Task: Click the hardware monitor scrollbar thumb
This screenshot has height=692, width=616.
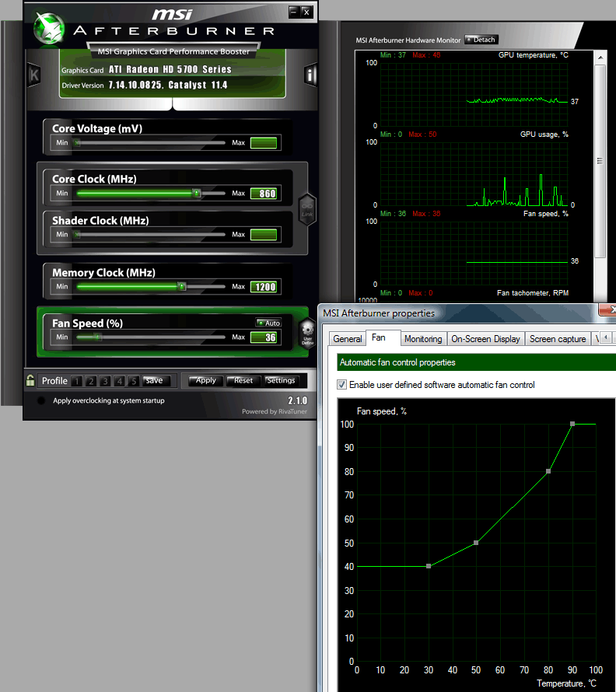Action: [x=600, y=162]
